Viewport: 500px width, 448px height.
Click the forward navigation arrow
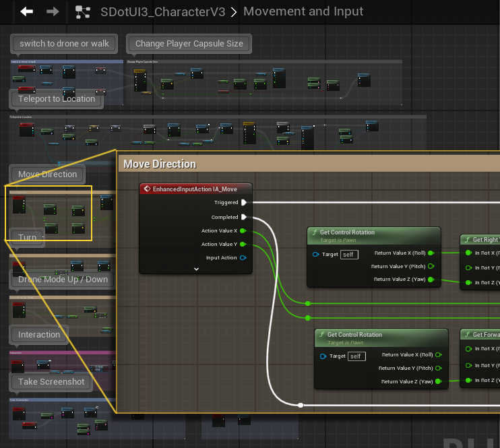coord(52,11)
